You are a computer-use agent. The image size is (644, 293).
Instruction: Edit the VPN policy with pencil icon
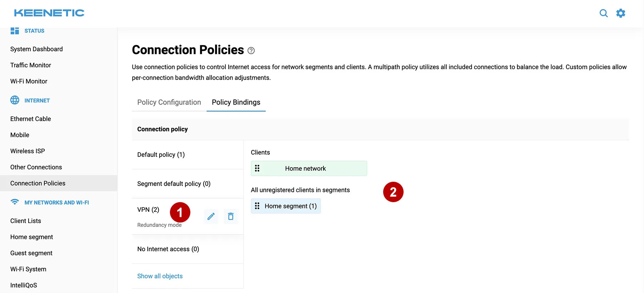(x=211, y=216)
